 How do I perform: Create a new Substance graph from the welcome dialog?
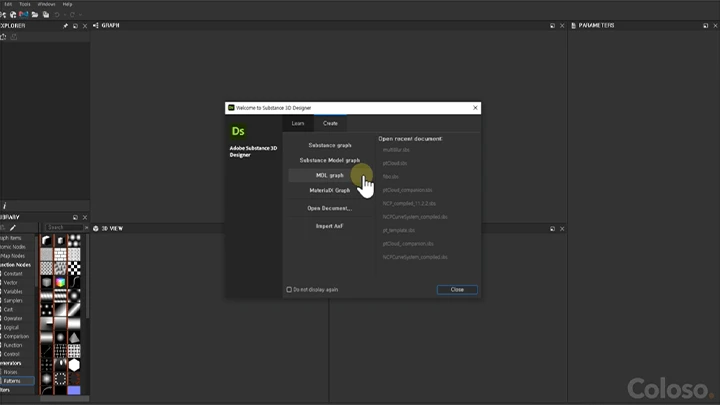tap(330, 145)
